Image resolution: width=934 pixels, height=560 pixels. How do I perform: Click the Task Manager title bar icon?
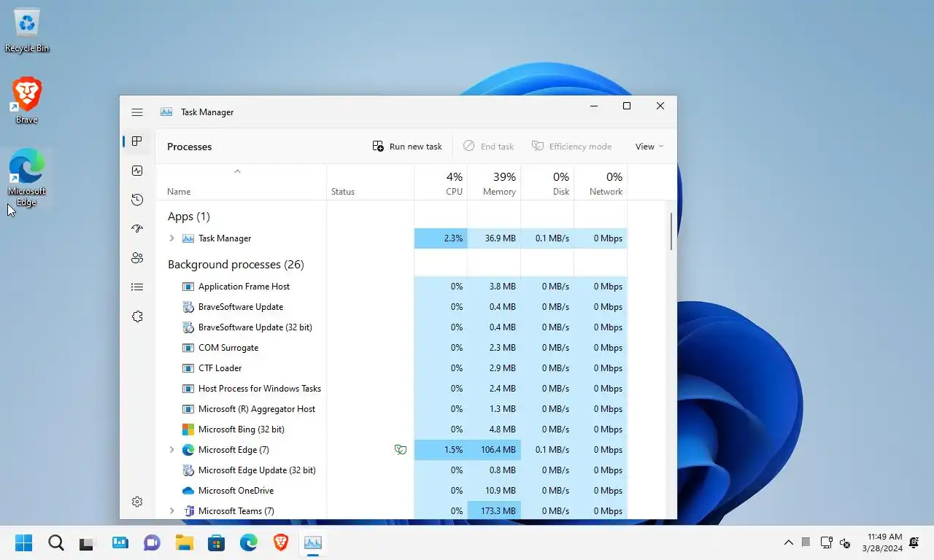point(166,112)
